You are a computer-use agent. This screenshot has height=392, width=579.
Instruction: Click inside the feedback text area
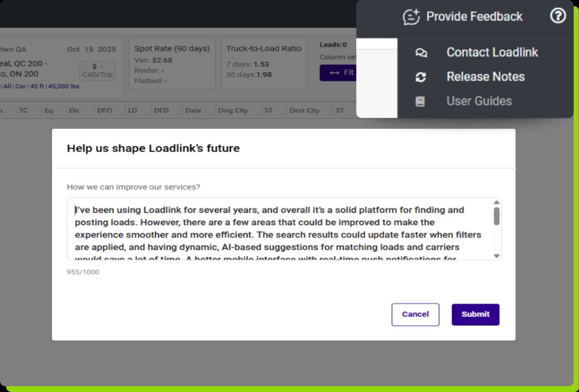click(281, 228)
